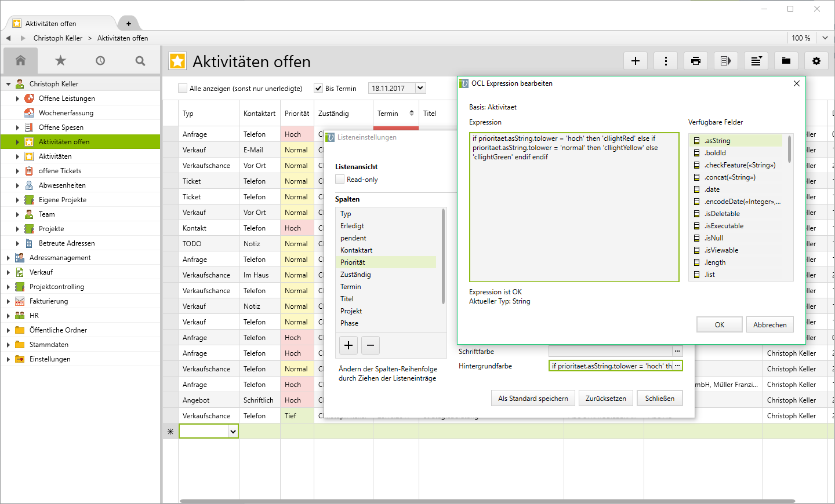Screen dimensions: 835x504
Task: Click the print icon in toolbar
Action: (x=696, y=61)
